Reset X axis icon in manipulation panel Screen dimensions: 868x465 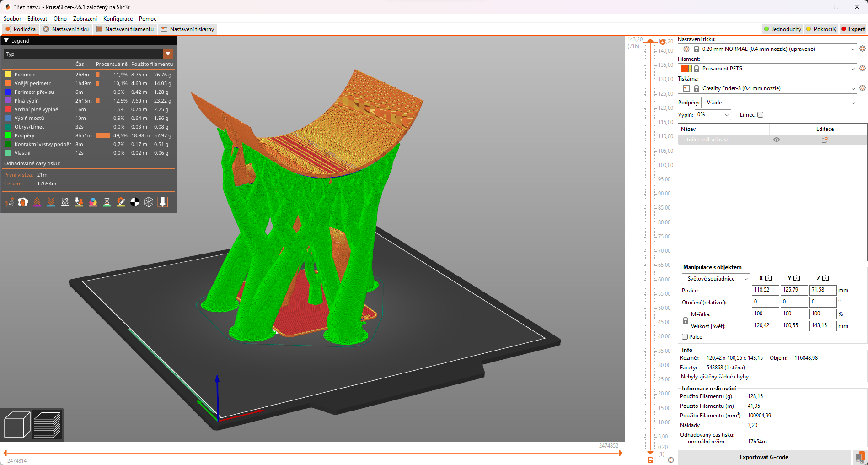point(769,278)
